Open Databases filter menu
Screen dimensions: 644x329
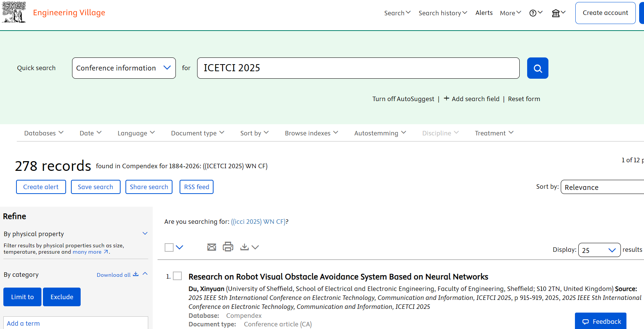coord(44,133)
